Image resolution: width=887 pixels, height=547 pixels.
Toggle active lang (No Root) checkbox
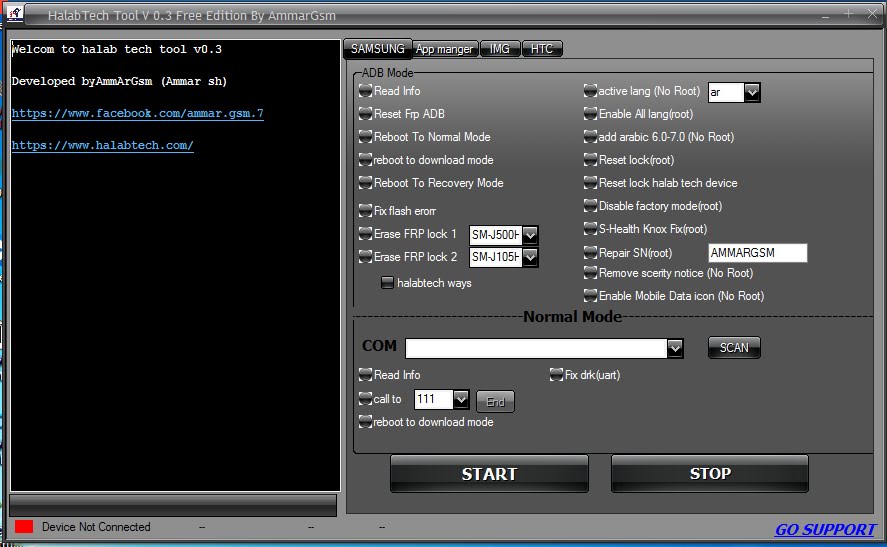coord(591,91)
